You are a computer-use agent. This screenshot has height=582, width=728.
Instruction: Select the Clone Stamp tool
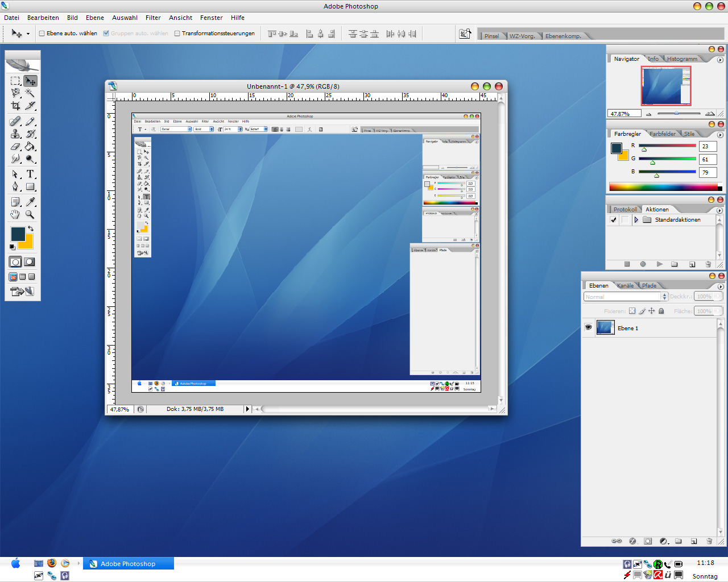pyautogui.click(x=15, y=134)
